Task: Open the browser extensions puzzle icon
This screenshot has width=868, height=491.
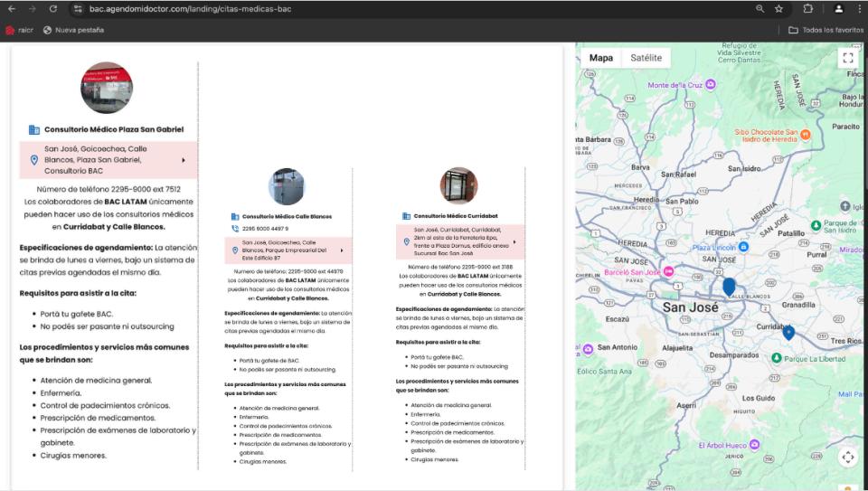Action: pyautogui.click(x=807, y=9)
